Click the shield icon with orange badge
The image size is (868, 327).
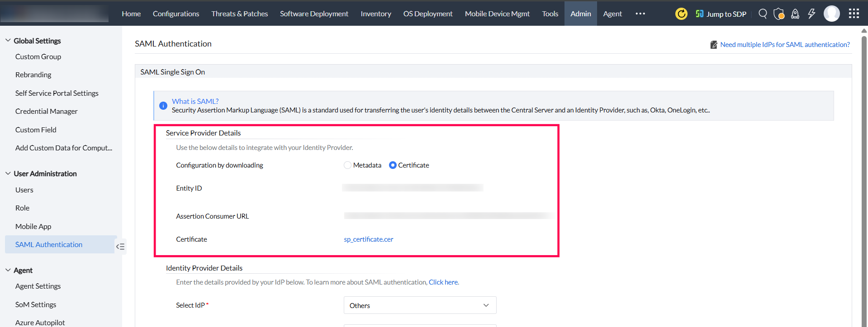point(778,14)
